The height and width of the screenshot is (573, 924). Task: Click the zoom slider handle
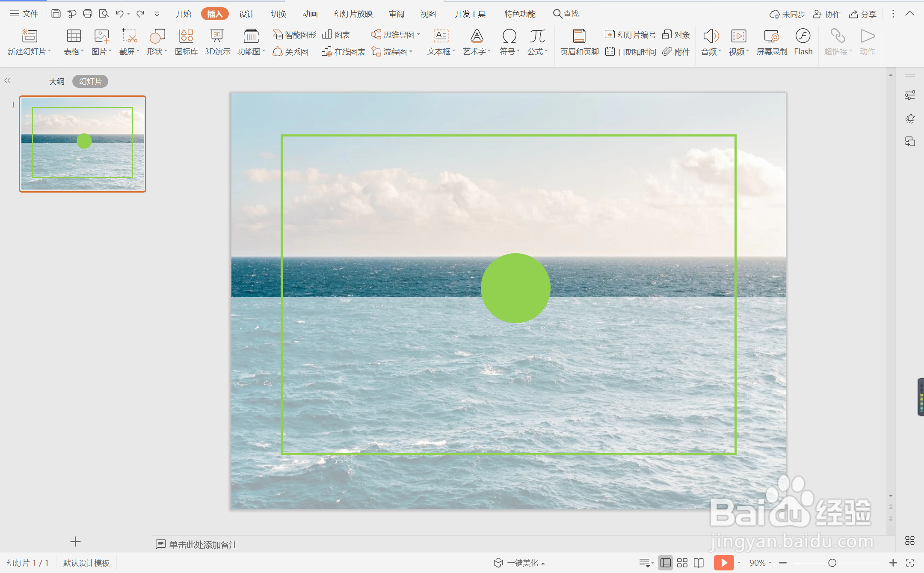832,563
